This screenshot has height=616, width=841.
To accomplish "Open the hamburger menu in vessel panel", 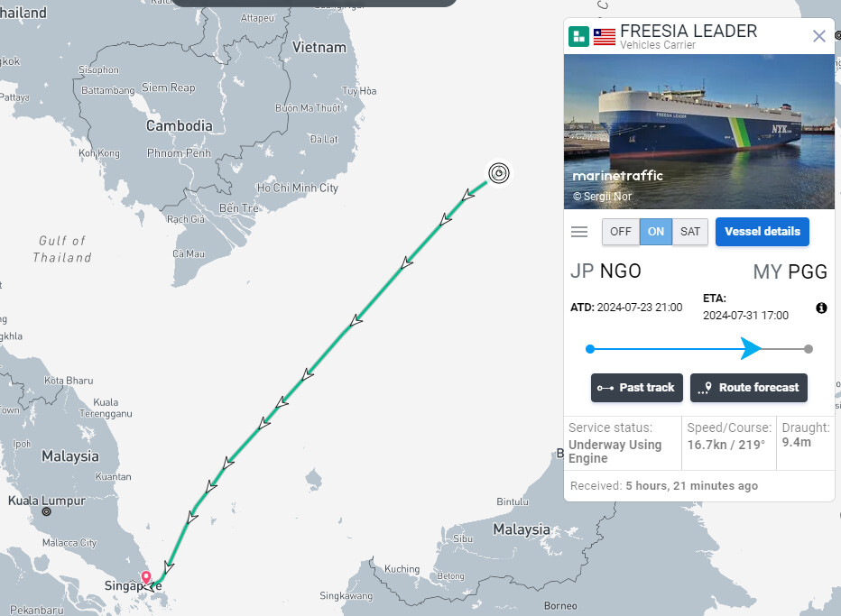I will (579, 232).
